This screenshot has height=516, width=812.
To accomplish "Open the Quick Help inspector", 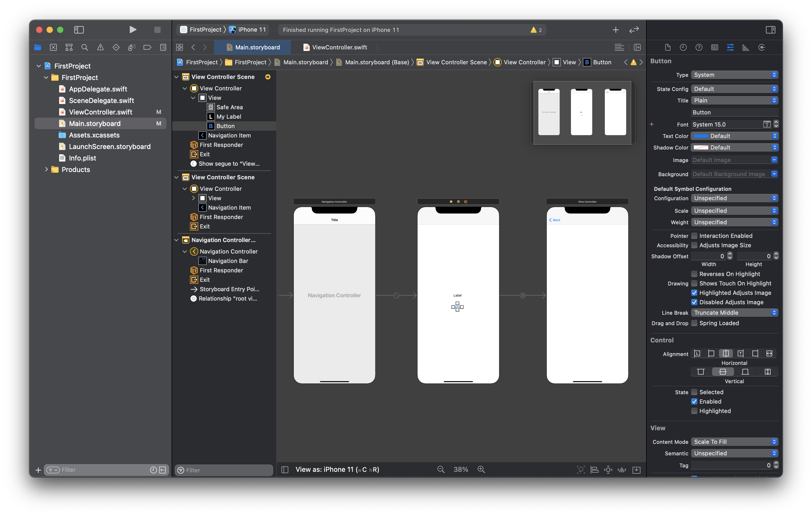I will [x=699, y=48].
